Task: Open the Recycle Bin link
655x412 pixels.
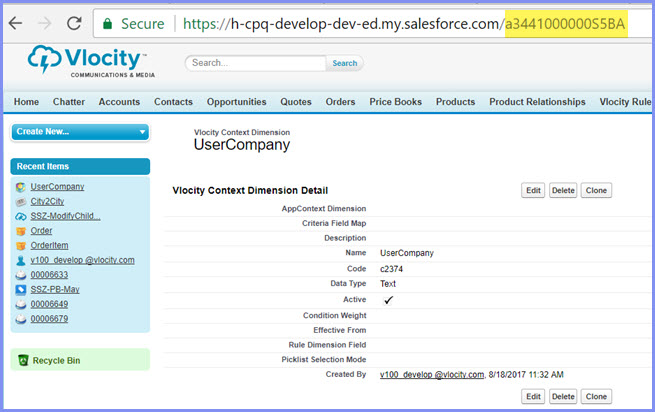Action: click(56, 360)
